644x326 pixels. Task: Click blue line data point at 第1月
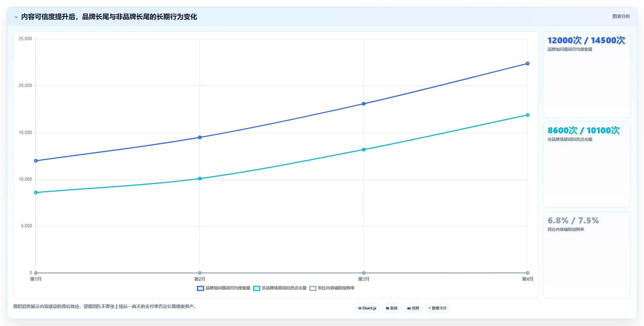point(36,161)
